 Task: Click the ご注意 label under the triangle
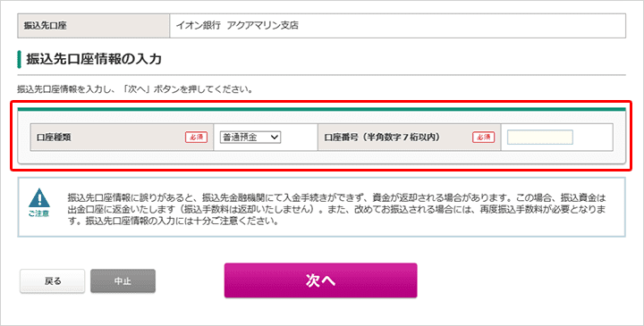pyautogui.click(x=39, y=213)
